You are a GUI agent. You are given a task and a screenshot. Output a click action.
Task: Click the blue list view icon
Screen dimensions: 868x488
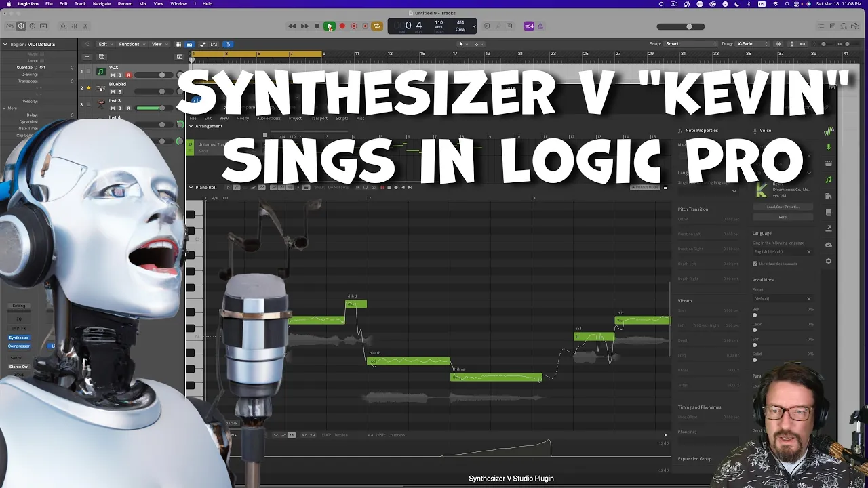tap(189, 44)
